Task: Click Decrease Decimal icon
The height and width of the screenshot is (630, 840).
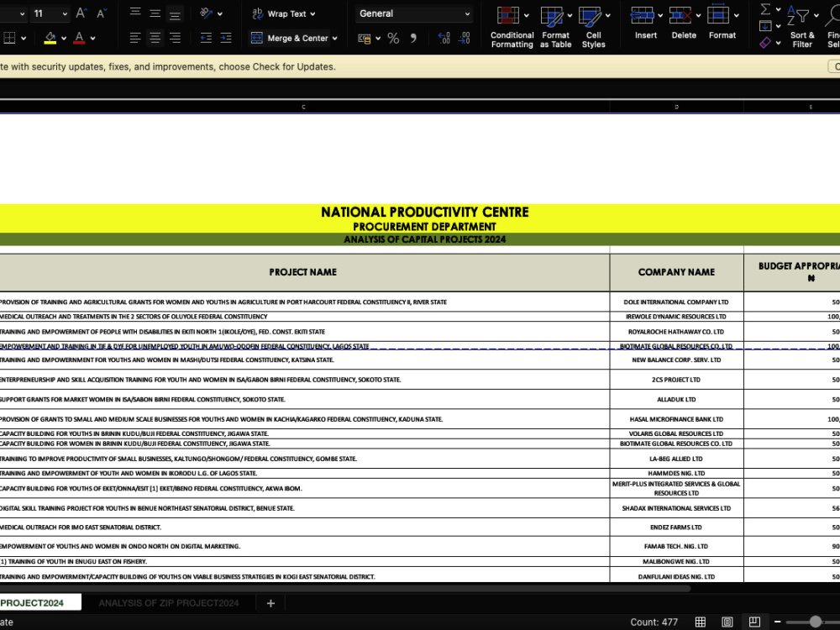Action: 464,38
